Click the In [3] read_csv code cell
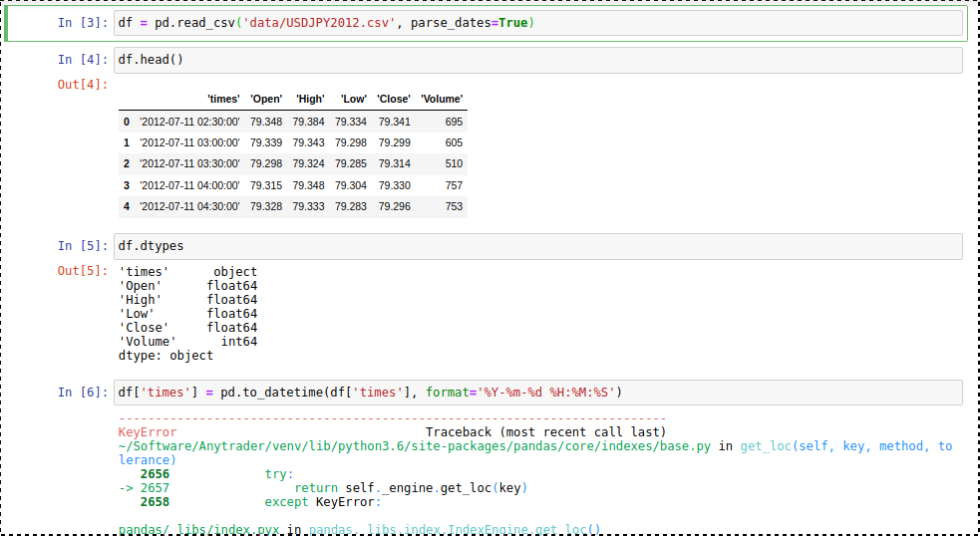 (538, 23)
